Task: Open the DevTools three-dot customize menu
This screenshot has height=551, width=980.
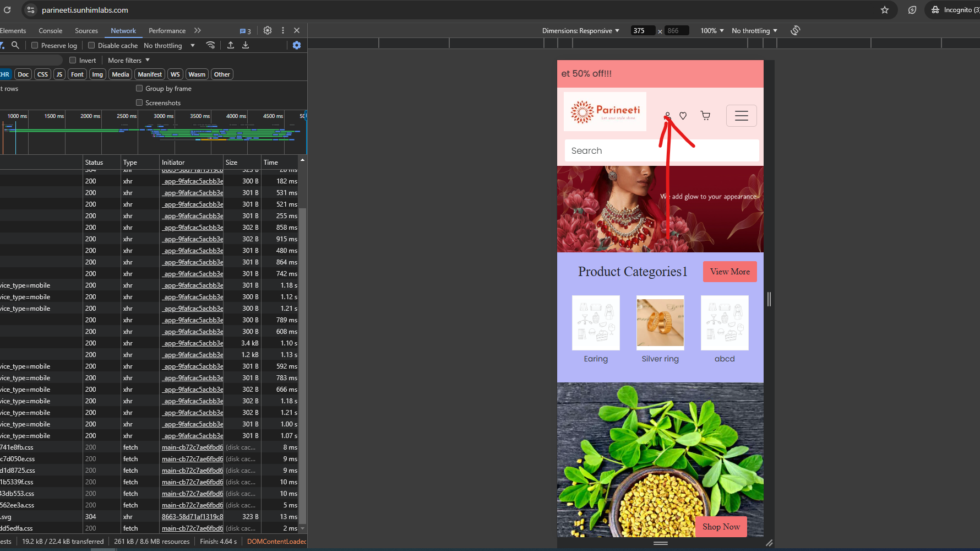Action: point(283,31)
